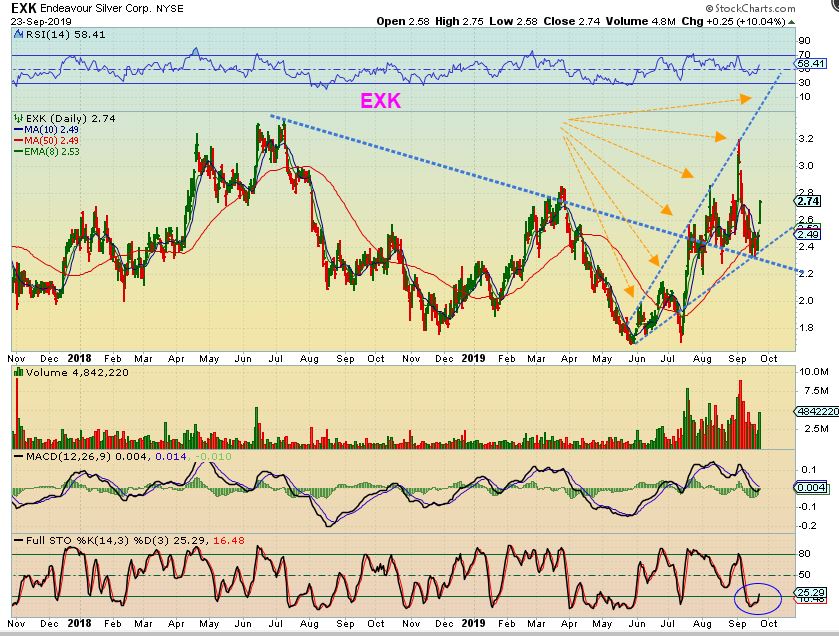Click the green up-arrow next to Chg

pyautogui.click(x=791, y=22)
